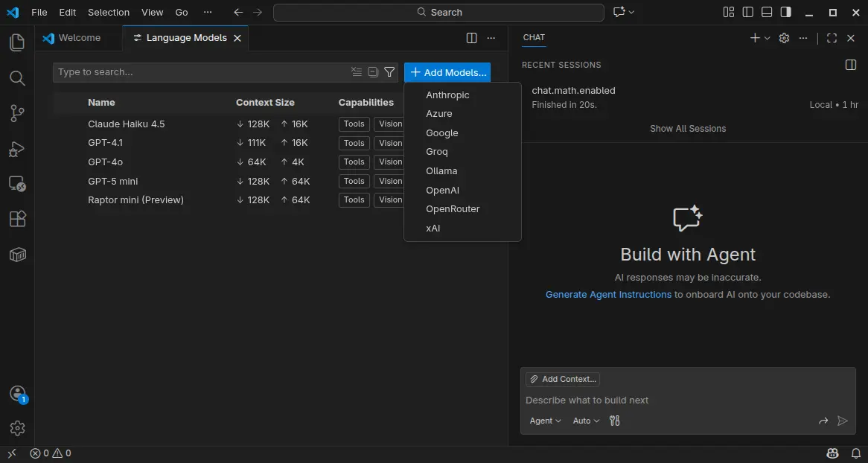868x463 pixels.
Task: Open the Source Control view
Action: point(17,113)
